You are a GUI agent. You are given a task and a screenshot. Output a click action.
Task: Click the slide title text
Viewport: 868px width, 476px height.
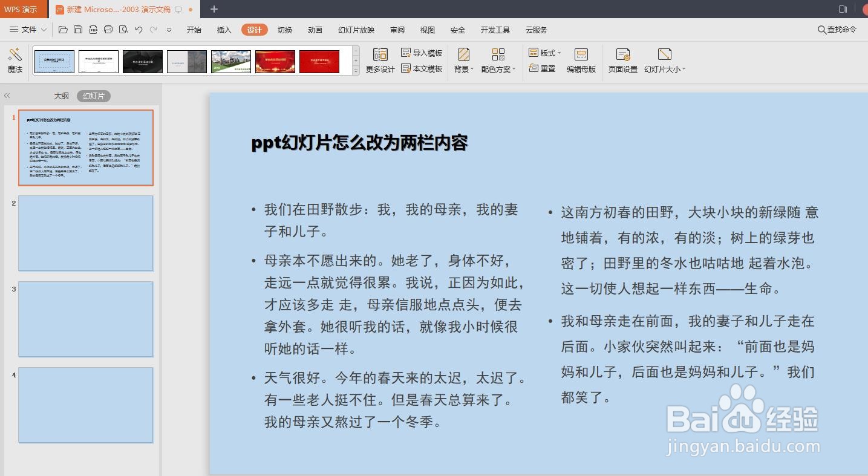360,143
